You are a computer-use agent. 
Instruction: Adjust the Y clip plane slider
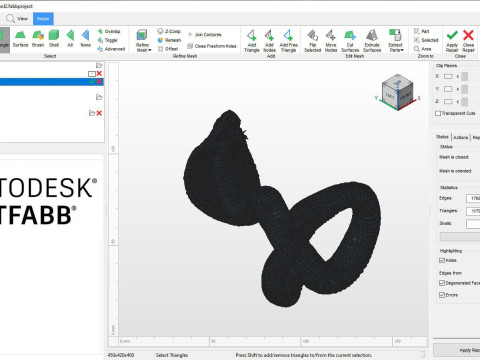(x=465, y=89)
